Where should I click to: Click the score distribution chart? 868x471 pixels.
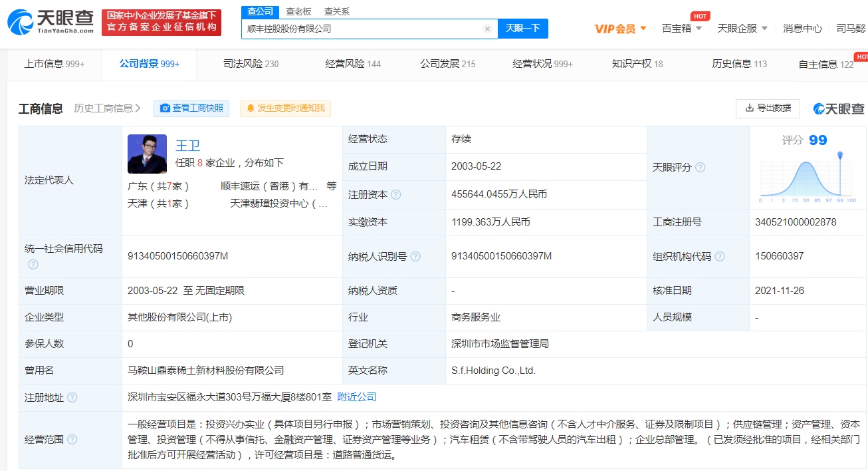808,178
